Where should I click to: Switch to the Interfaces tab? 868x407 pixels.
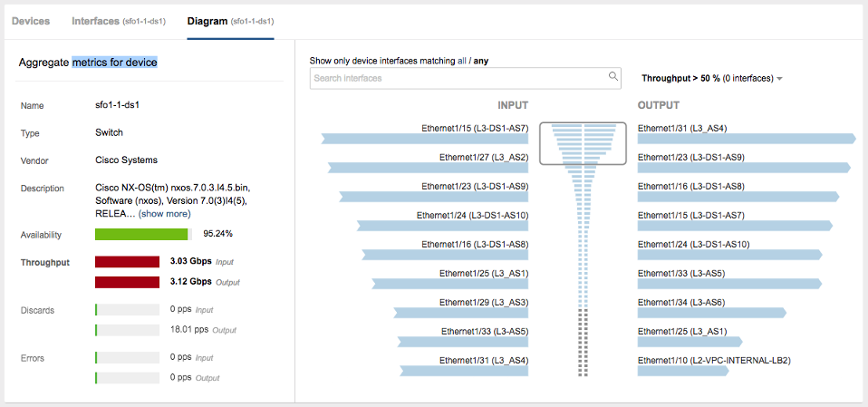[118, 21]
